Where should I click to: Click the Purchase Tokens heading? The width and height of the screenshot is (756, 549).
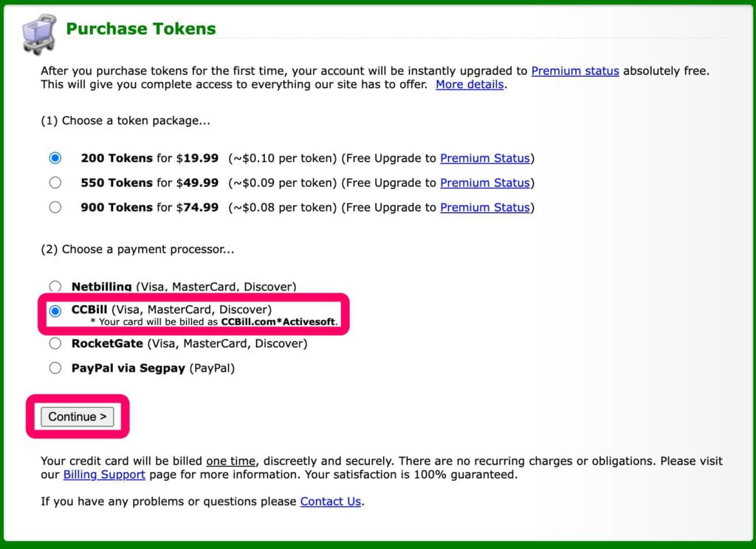tap(141, 30)
